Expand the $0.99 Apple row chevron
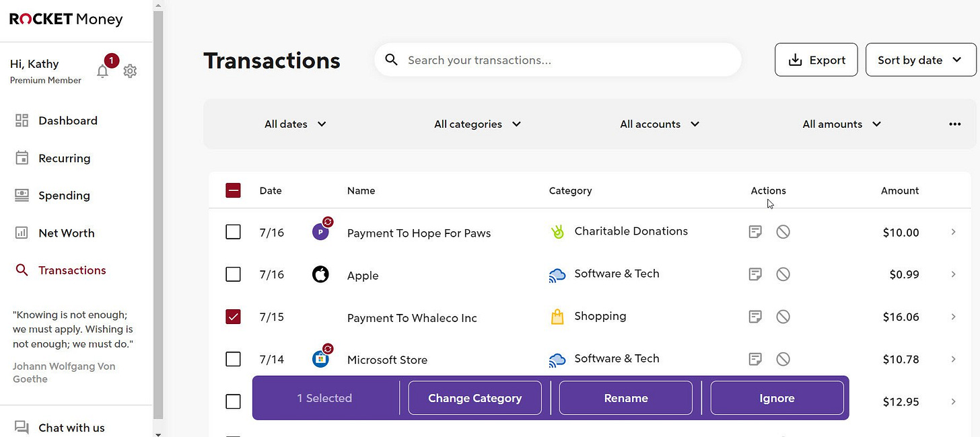 (953, 274)
